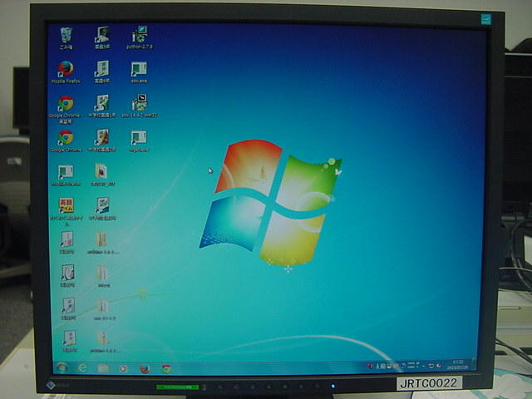Select the python-2.7 installer desktop icon
This screenshot has width=532, height=399.
click(139, 37)
